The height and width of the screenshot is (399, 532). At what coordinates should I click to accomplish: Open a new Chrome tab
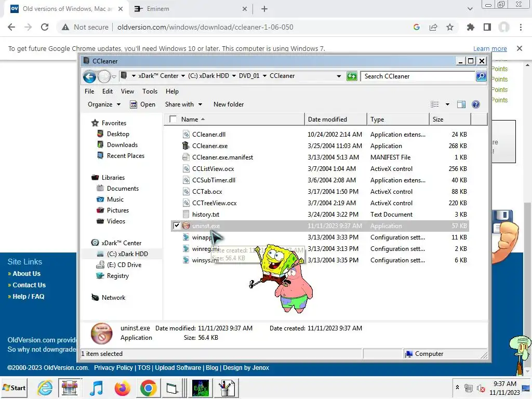[264, 9]
